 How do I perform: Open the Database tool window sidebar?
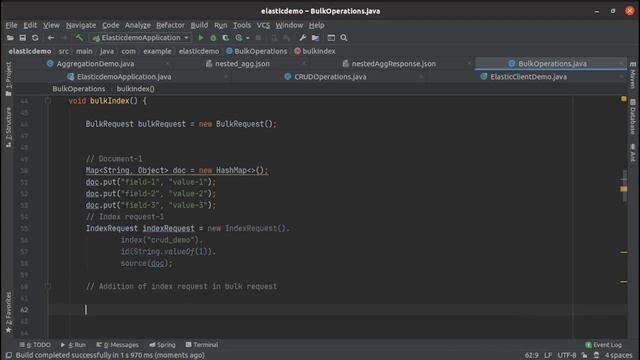coord(633,117)
